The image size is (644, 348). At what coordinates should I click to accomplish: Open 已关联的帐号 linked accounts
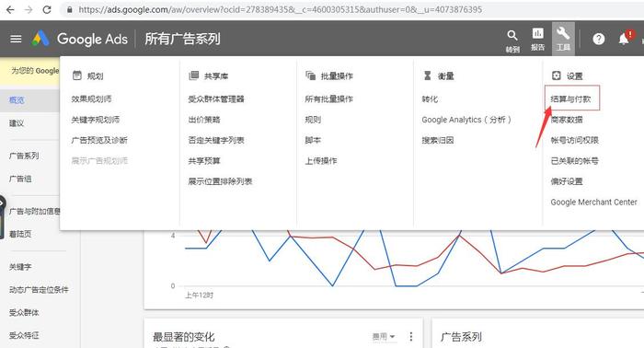pos(575,160)
